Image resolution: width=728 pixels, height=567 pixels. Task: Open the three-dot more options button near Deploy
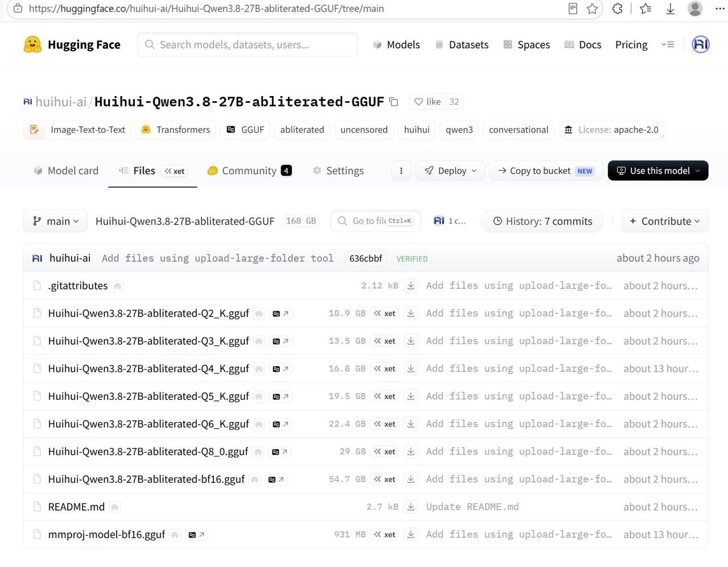pos(401,171)
